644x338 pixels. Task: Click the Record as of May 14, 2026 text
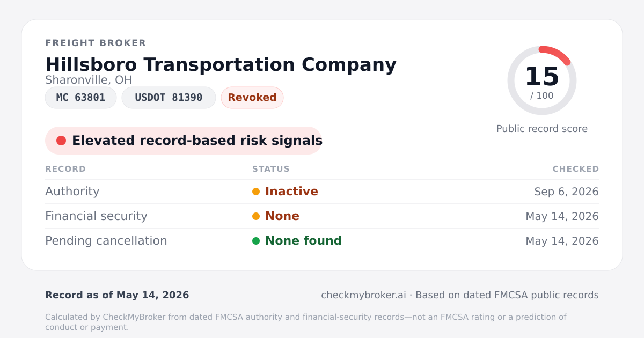pyautogui.click(x=117, y=295)
